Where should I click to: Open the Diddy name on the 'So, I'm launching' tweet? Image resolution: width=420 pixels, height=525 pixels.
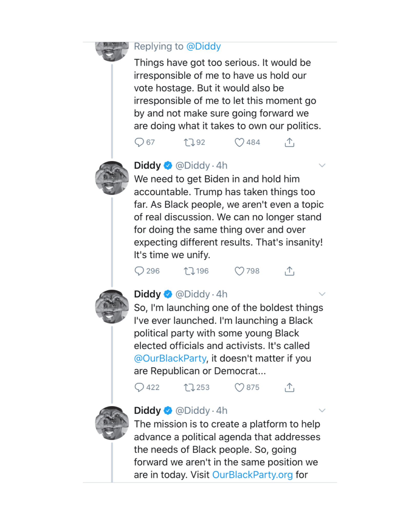point(147,294)
